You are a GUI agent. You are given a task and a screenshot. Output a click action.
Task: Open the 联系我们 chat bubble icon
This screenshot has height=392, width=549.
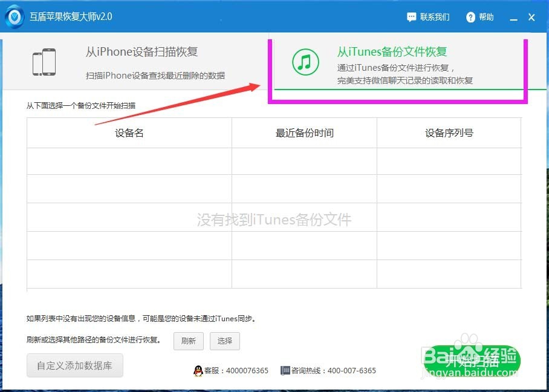coord(412,17)
